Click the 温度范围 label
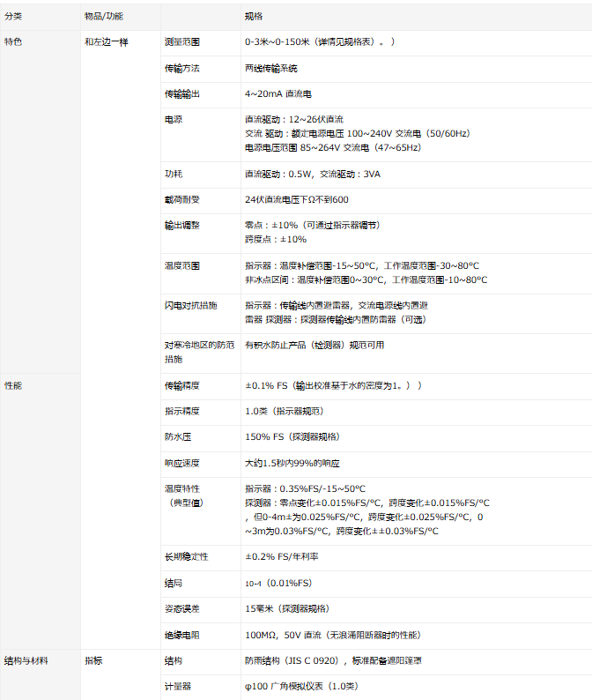This screenshot has width=592, height=700. tap(182, 265)
